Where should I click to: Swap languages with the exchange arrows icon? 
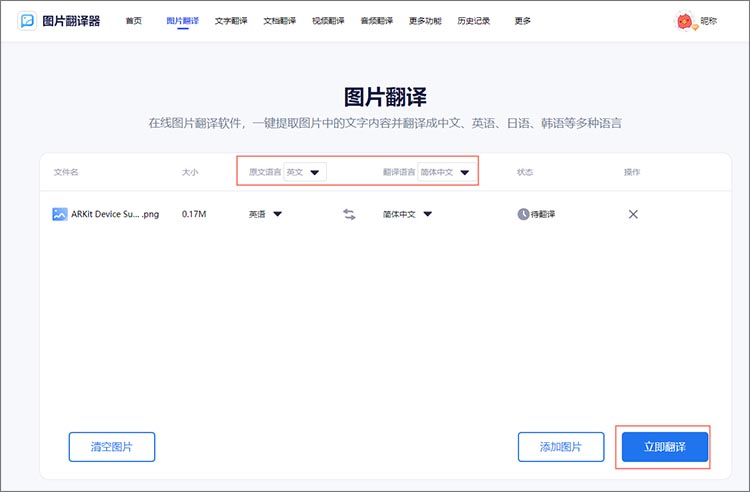(x=349, y=214)
